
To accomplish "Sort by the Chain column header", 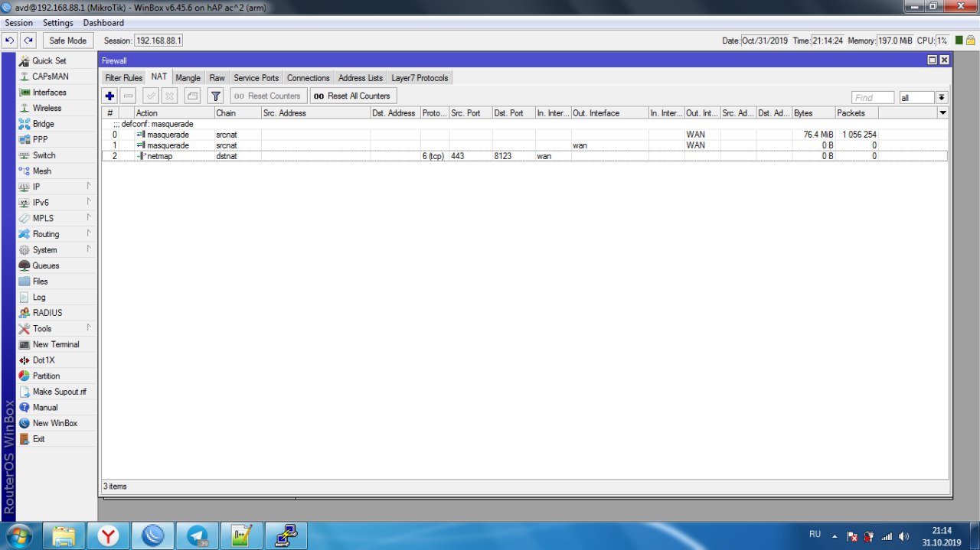I will tap(237, 112).
